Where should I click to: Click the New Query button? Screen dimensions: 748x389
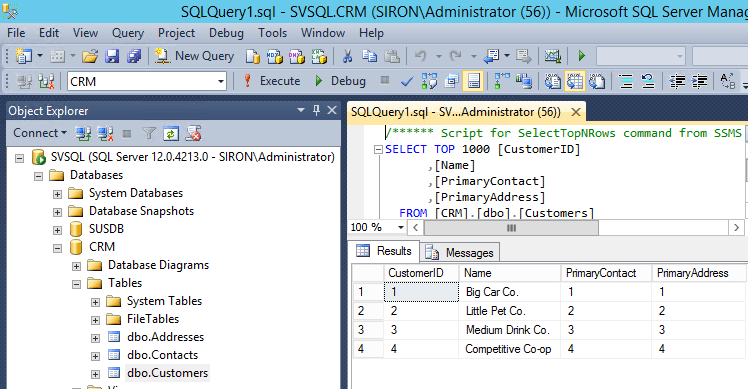point(195,56)
